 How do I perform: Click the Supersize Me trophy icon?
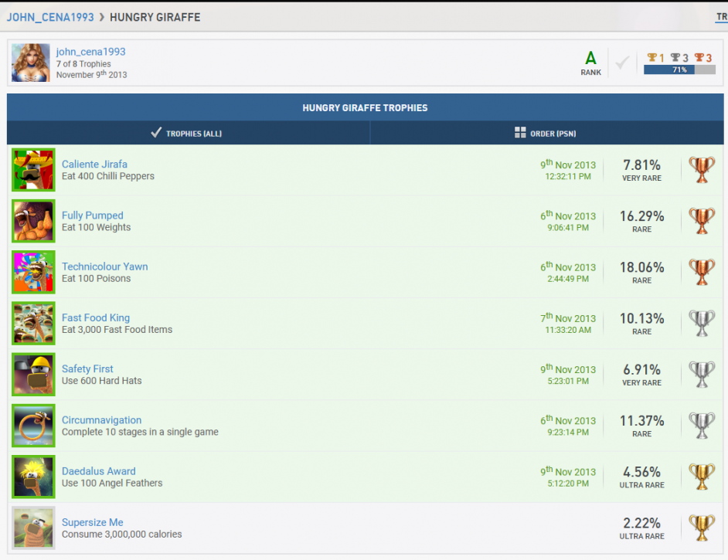(33, 528)
